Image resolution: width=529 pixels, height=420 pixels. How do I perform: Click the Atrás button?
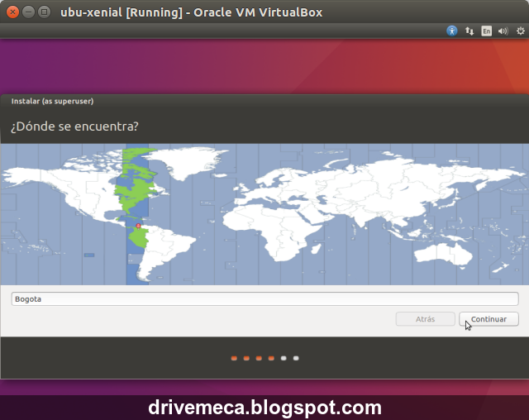coord(425,319)
